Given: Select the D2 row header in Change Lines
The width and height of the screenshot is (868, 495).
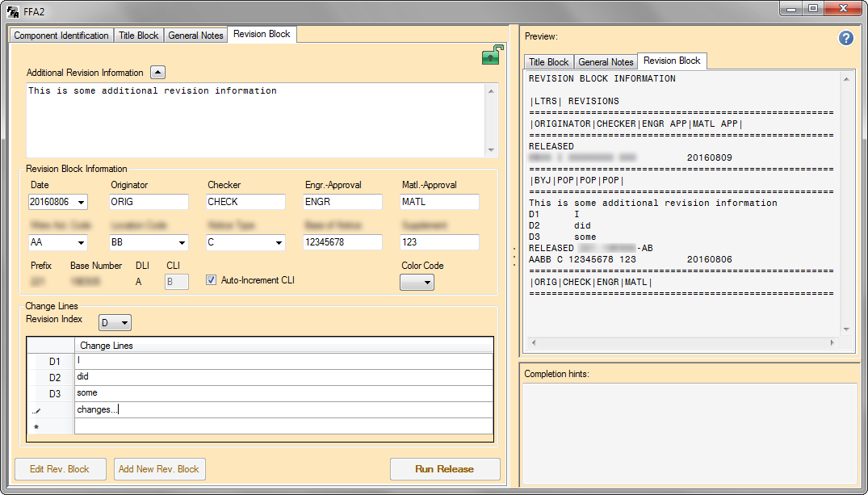Looking at the screenshot, I should 51,377.
